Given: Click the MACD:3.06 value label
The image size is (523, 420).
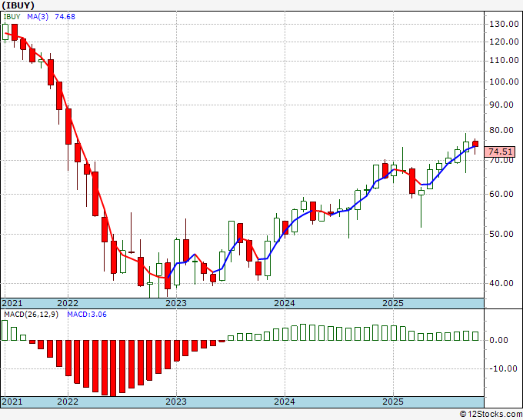Looking at the screenshot, I should coord(87,315).
